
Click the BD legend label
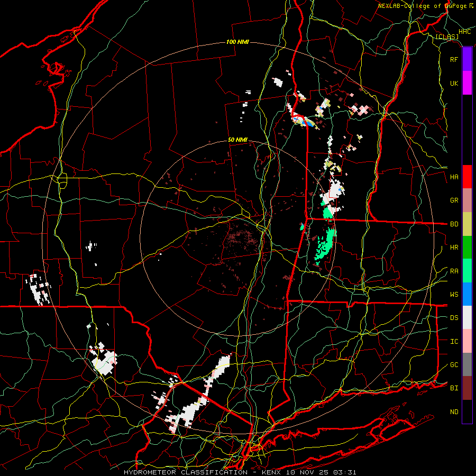(454, 224)
